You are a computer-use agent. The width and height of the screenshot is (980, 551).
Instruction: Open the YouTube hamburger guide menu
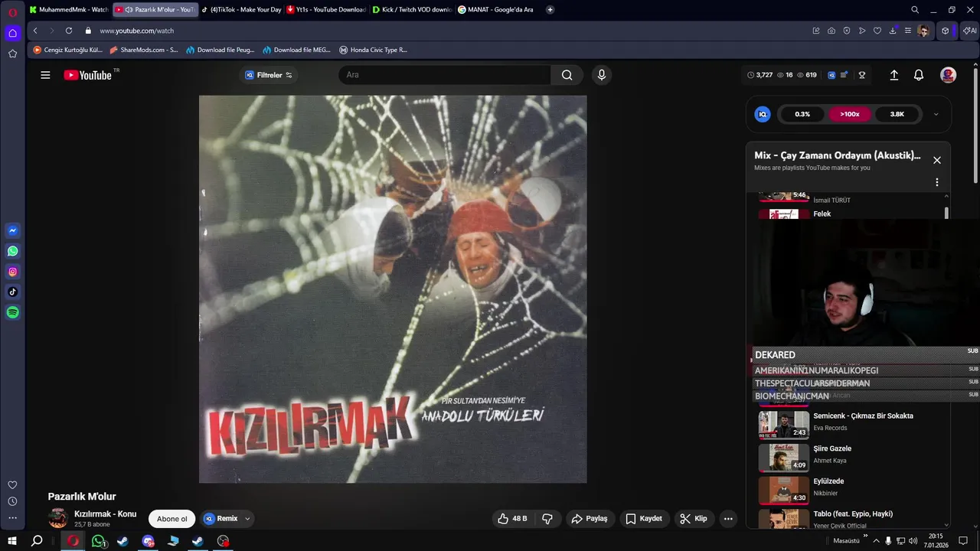click(45, 75)
